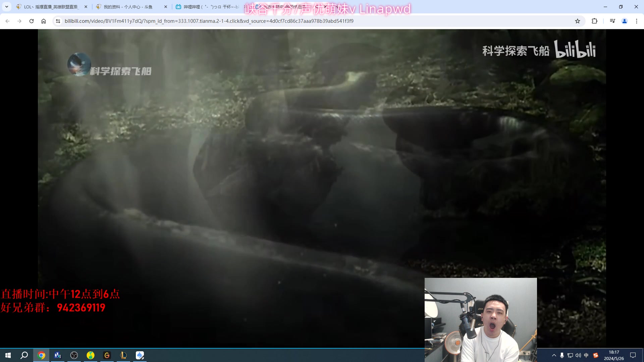Open the Windows Start menu
The width and height of the screenshot is (644, 362).
pyautogui.click(x=8, y=355)
